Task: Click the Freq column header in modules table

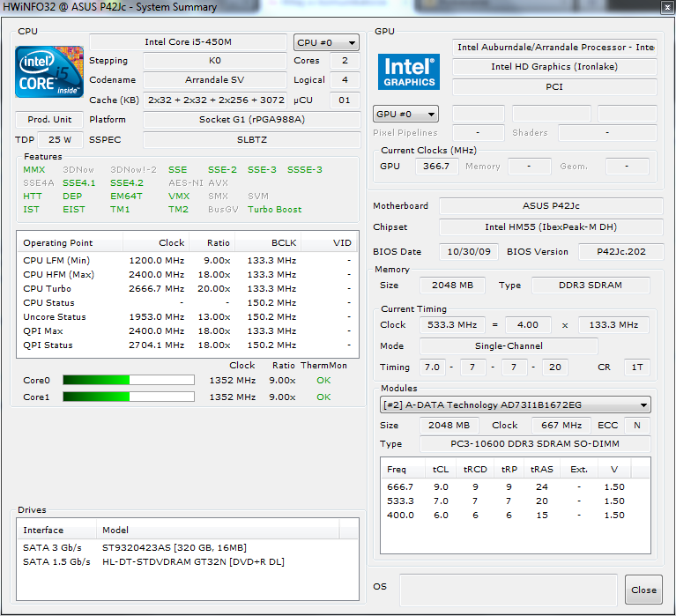Action: [403, 469]
